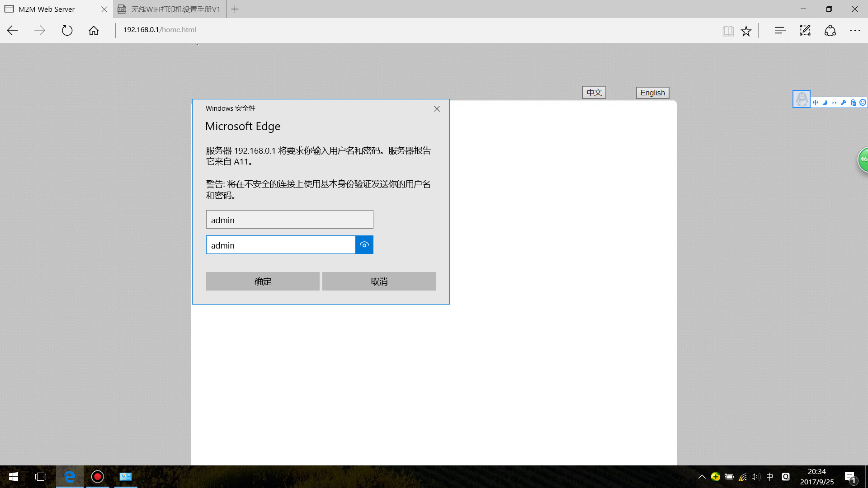Open a new tab with plus

coord(235,9)
